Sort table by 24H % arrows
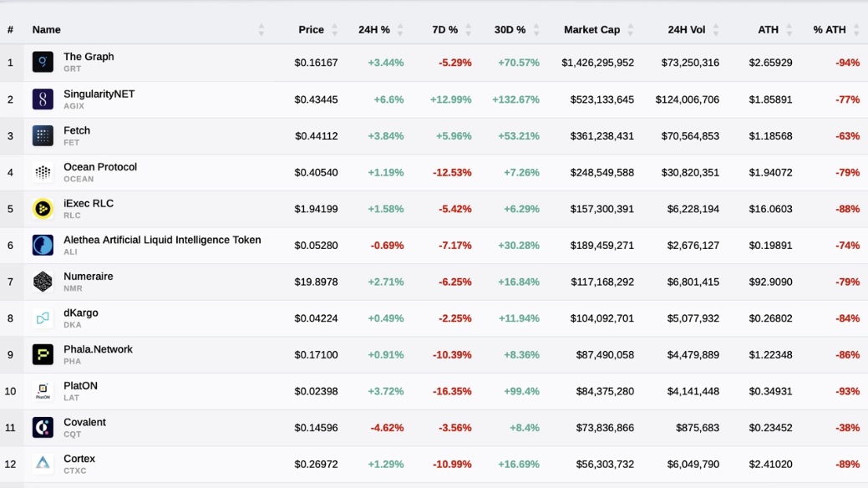The image size is (868, 488). tap(400, 30)
